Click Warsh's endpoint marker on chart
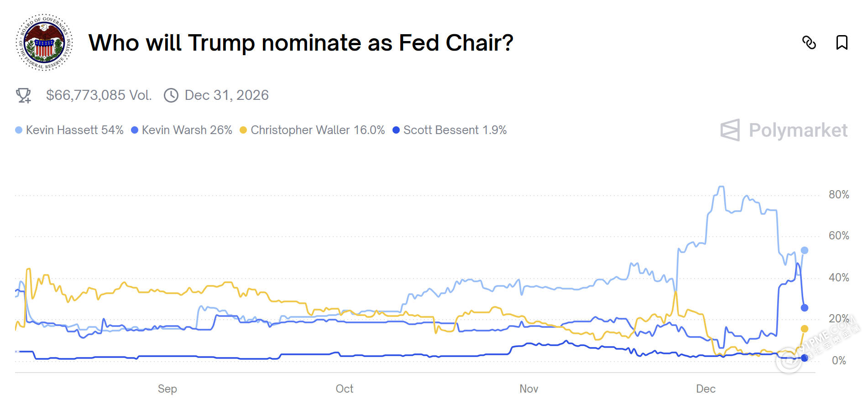This screenshot has height=399, width=868. tap(805, 308)
